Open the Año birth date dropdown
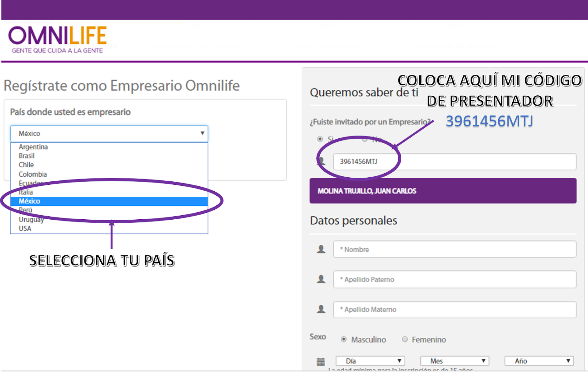This screenshot has height=372, width=588. (539, 361)
